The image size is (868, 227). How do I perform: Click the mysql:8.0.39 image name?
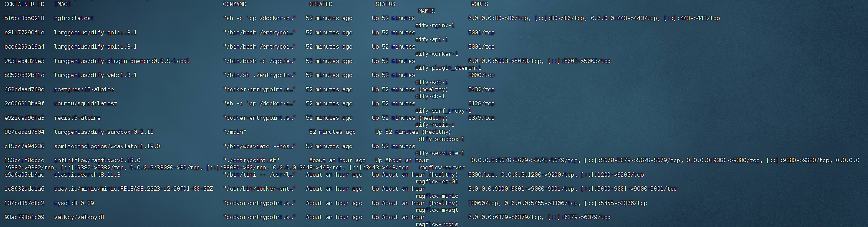[74, 203]
